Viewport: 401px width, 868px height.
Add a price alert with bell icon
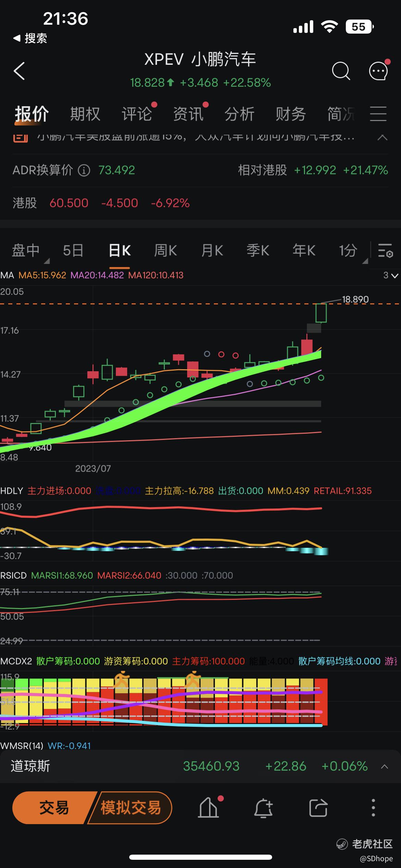[x=263, y=808]
